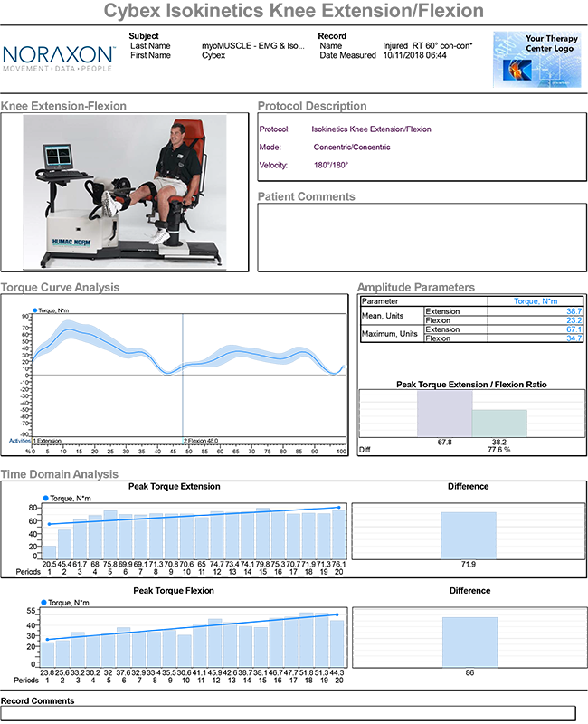
Task: Select the lavender 67.8 bar in ratio chart
Action: [444, 414]
